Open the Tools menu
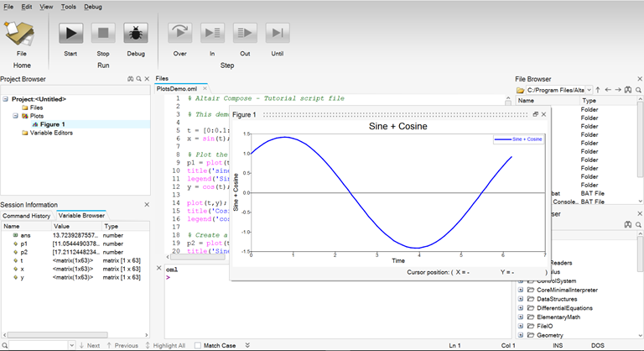 pos(68,6)
